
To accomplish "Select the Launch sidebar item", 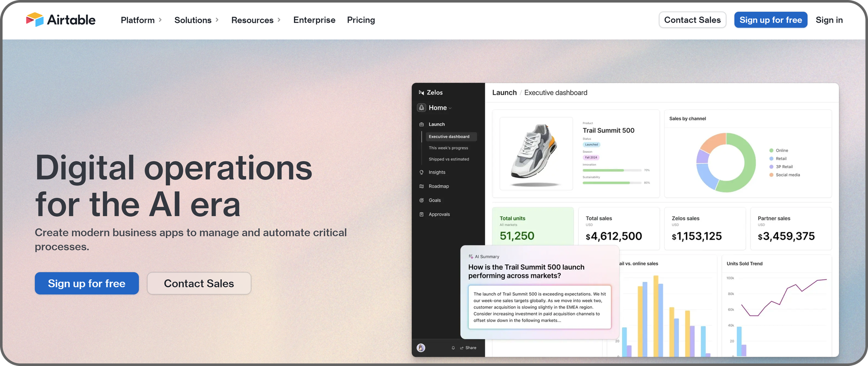I will (x=437, y=124).
